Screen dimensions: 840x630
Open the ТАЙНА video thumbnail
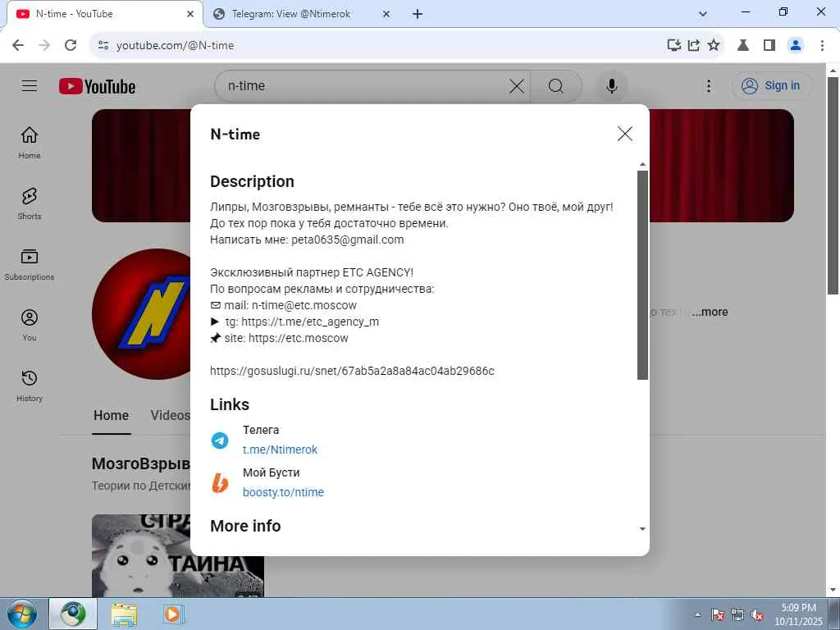pyautogui.click(x=178, y=555)
